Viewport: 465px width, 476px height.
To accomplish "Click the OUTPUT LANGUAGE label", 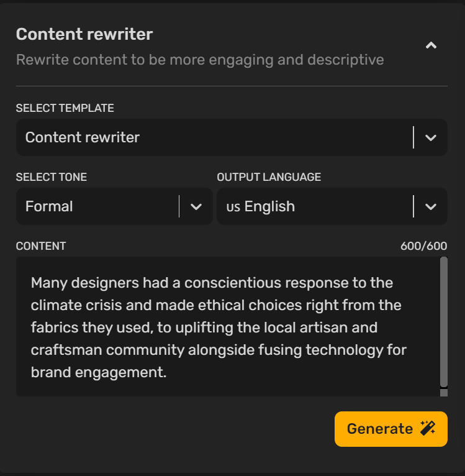I will click(269, 177).
